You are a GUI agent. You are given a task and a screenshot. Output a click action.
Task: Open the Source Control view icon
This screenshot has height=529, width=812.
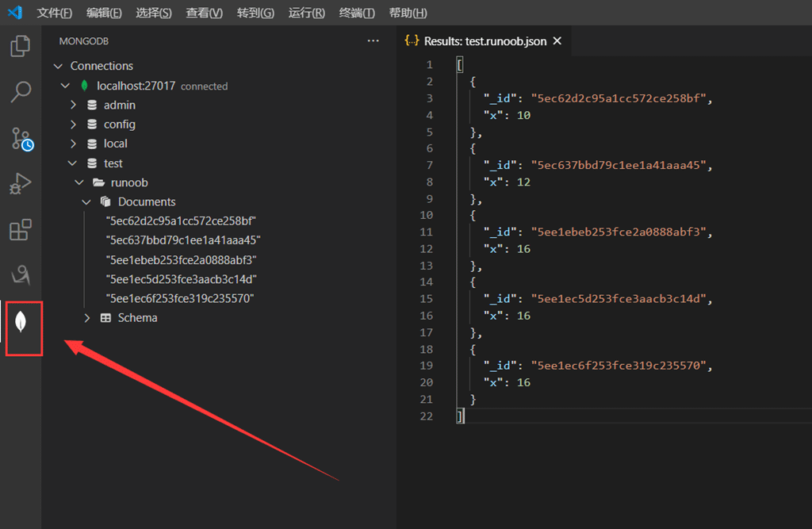click(21, 139)
